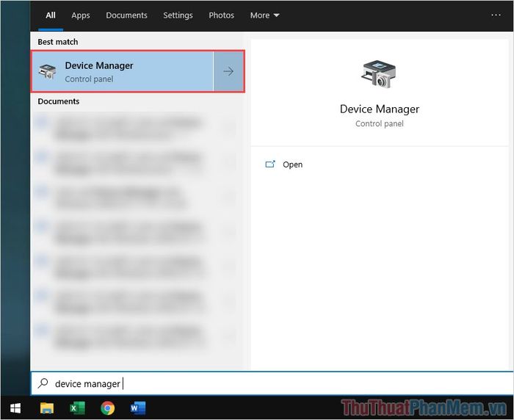Launch File Explorer from the taskbar

(x=47, y=408)
